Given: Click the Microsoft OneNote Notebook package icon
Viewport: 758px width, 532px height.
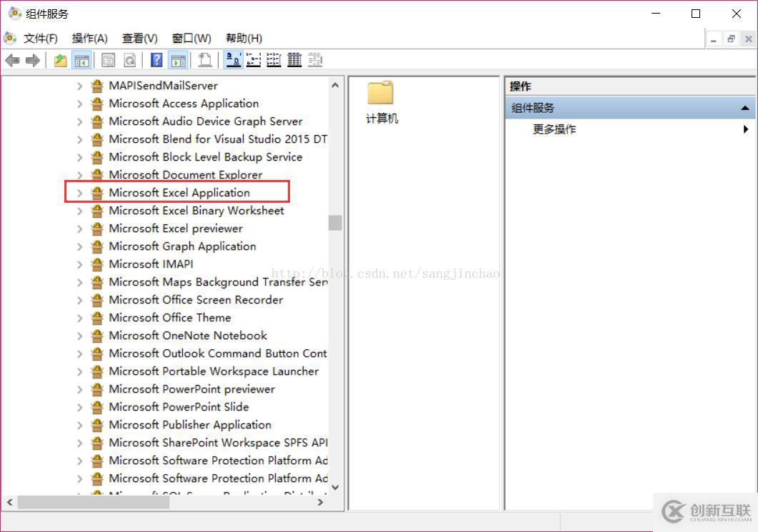Looking at the screenshot, I should point(97,336).
